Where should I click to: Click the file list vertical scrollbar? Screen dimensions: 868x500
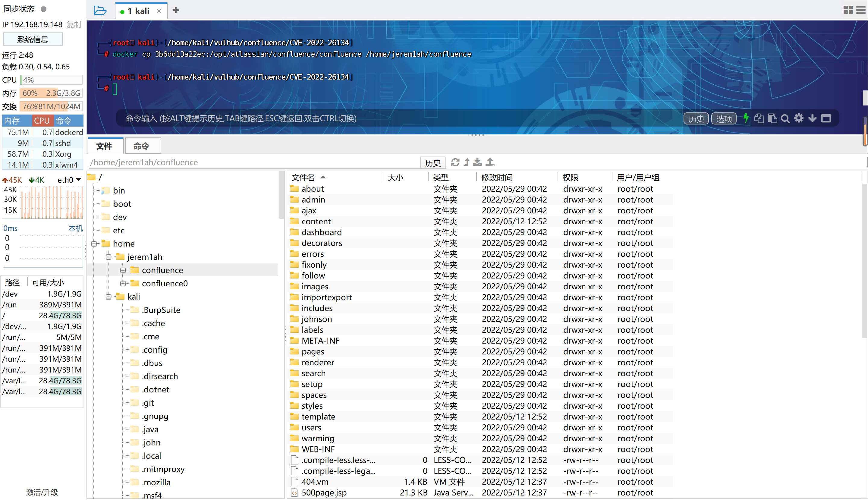coord(865,261)
